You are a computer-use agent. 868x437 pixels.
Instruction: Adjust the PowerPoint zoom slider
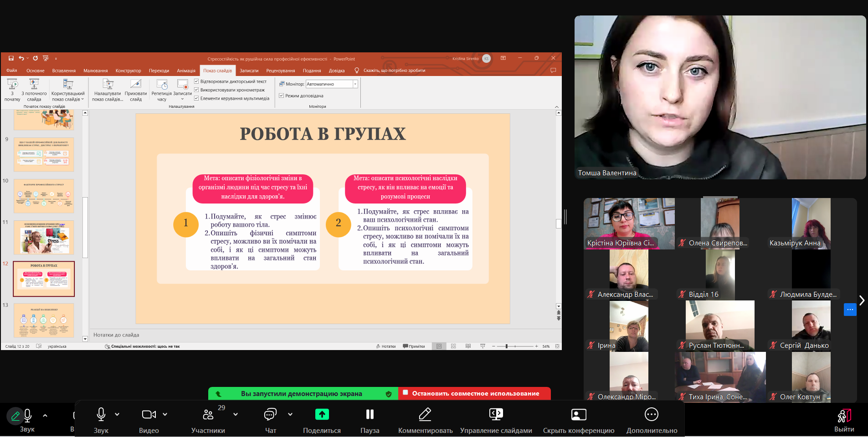coord(507,346)
